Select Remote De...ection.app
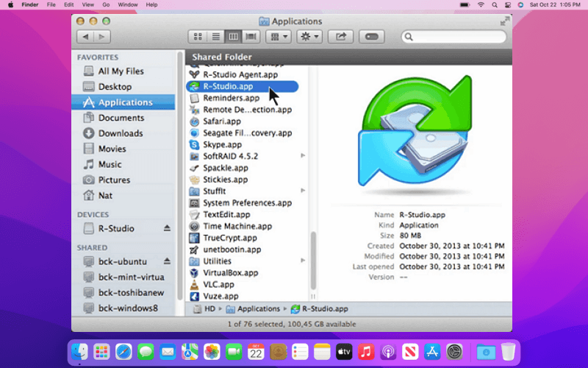The width and height of the screenshot is (588, 368). (247, 110)
